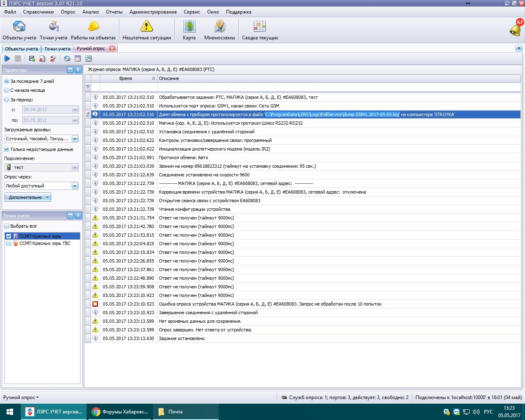Click the Описание column header
The image size is (525, 420).
pos(339,78)
